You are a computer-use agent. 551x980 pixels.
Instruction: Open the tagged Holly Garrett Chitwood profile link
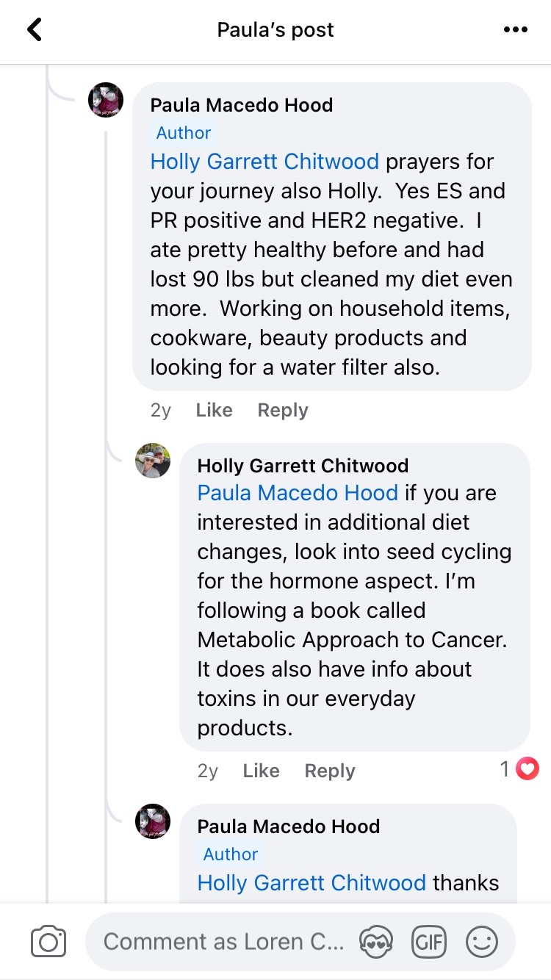click(264, 162)
